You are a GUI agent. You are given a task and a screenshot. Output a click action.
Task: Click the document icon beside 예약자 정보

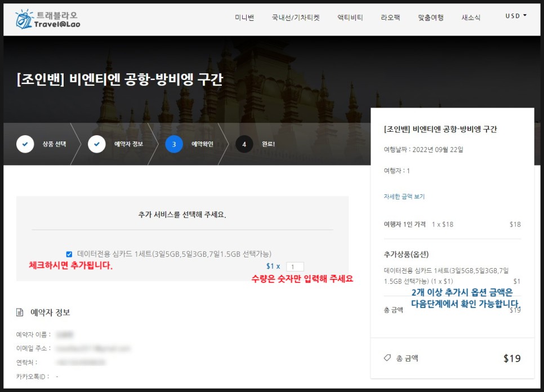click(20, 313)
